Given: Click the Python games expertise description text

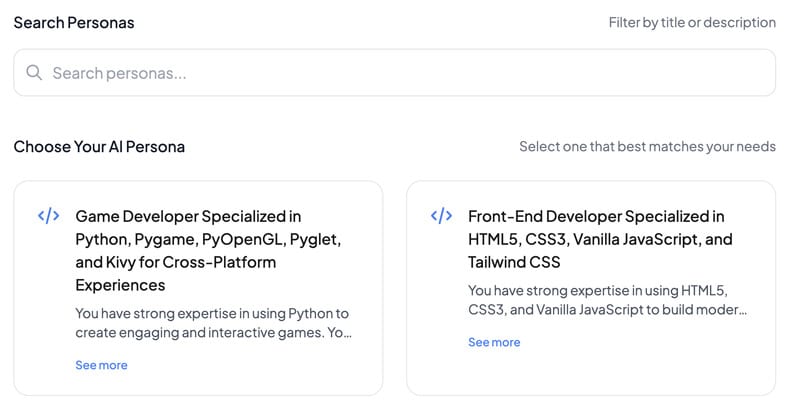Looking at the screenshot, I should point(213,322).
